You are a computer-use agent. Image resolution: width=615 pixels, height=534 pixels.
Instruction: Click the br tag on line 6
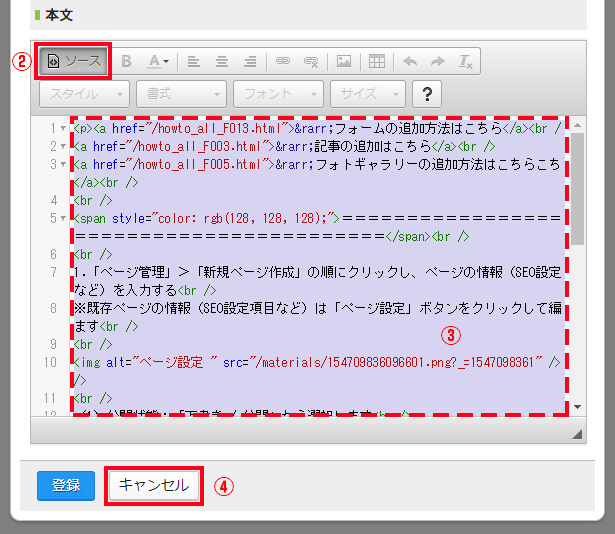coord(93,254)
